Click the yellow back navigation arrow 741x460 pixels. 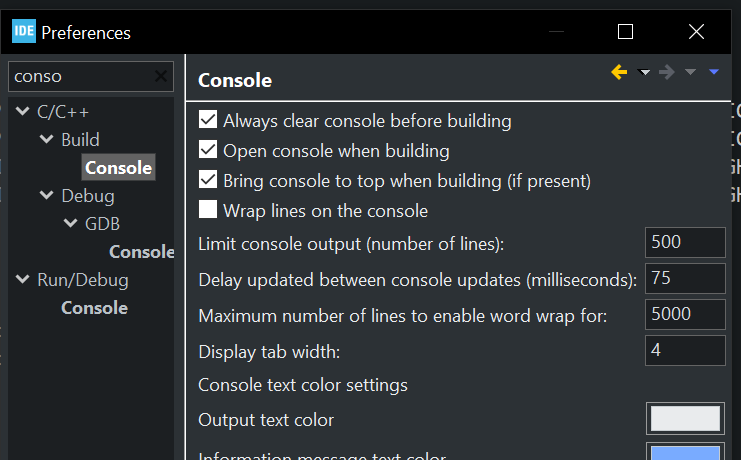(620, 72)
